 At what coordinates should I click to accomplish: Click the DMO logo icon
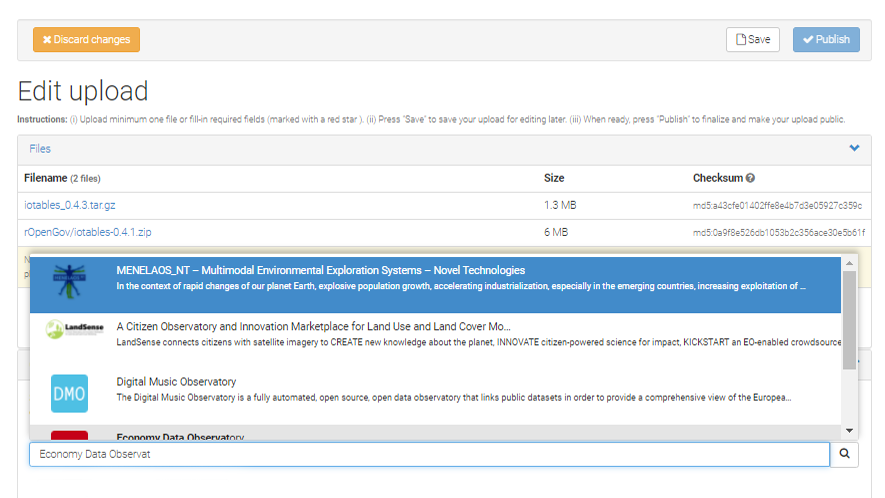69,394
